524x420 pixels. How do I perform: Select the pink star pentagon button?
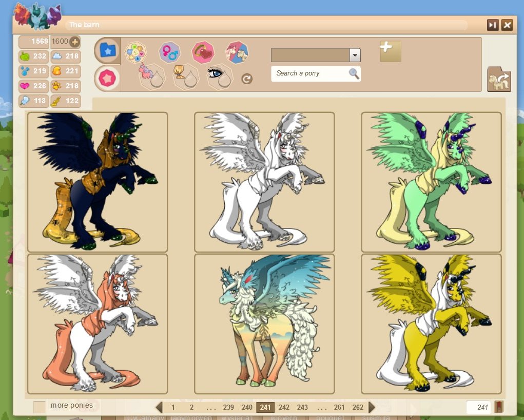coord(108,78)
